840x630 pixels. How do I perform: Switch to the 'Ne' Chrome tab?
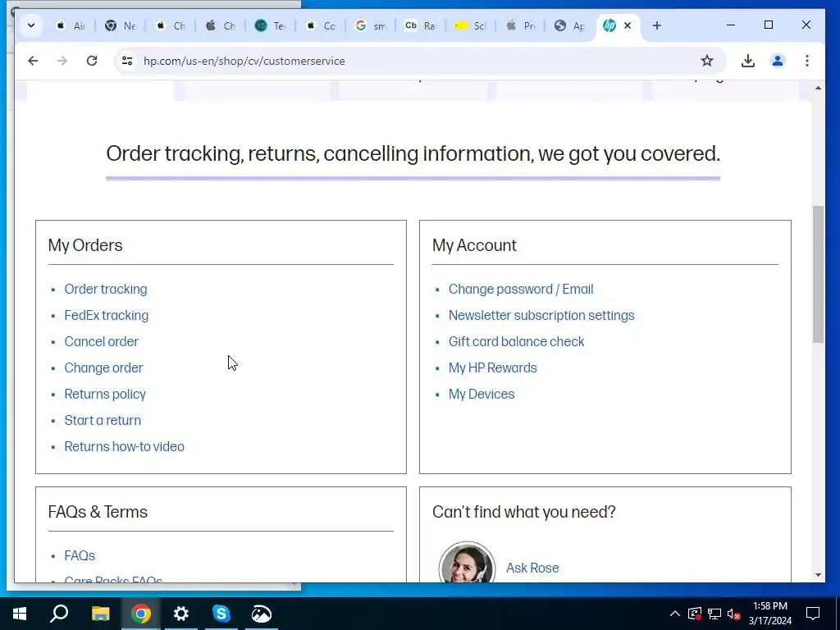[120, 25]
